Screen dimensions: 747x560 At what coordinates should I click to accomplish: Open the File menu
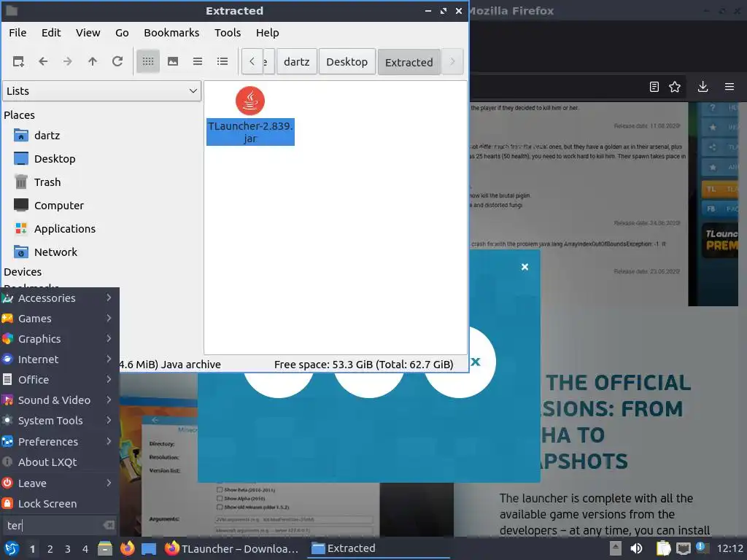[x=18, y=33]
